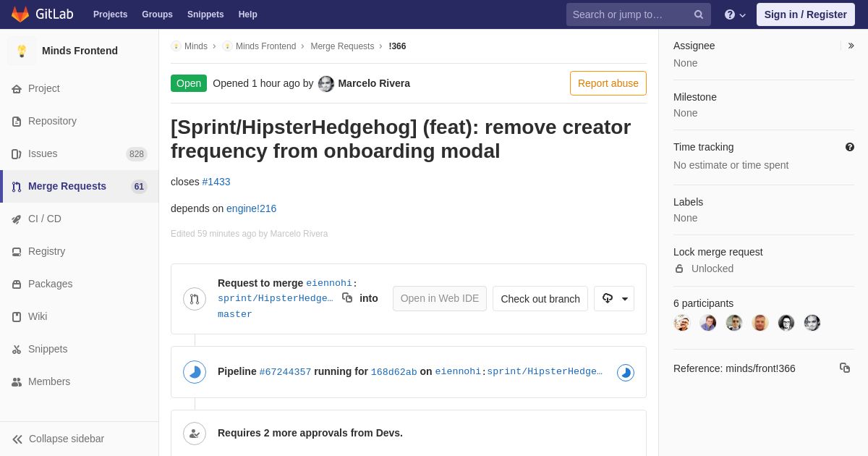The image size is (868, 456).
Task: Open commit 168d62ab link
Action: (394, 371)
